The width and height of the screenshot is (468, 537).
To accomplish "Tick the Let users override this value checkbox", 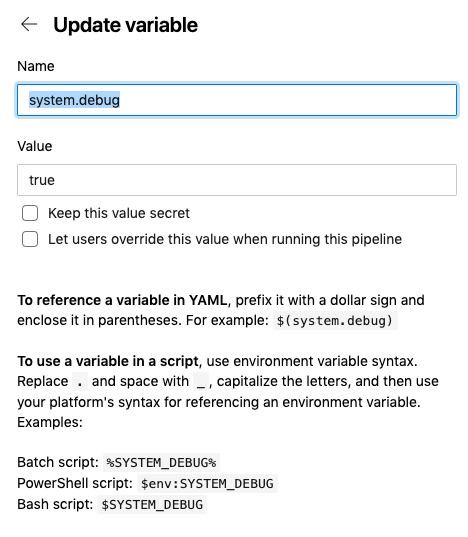I will coord(30,239).
